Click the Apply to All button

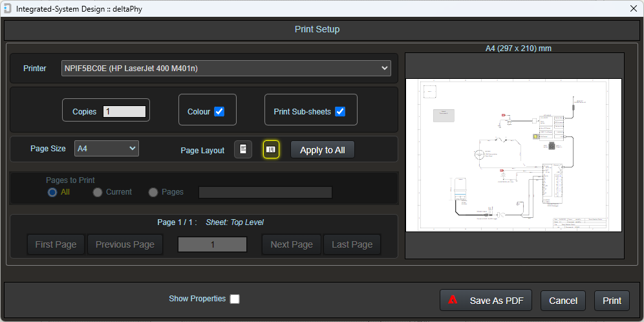[323, 150]
